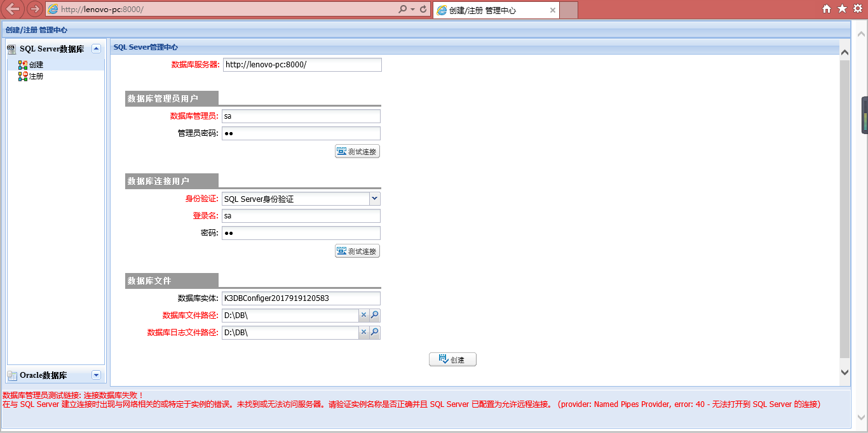Close the 创建/注册 管理中心 tab
Screen dimensions: 868x433
tap(552, 10)
